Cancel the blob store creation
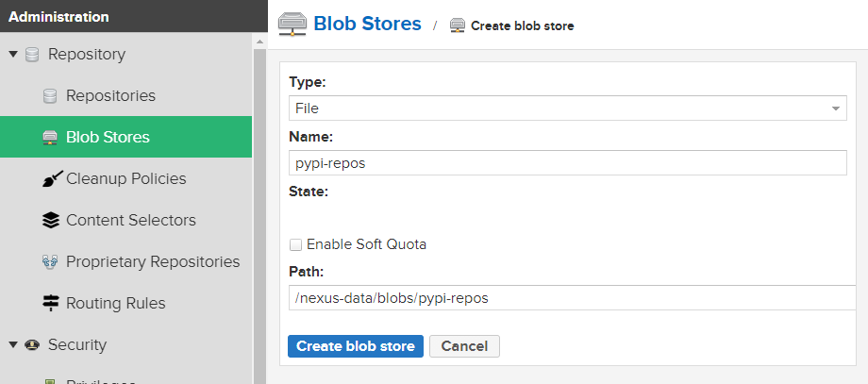Image resolution: width=868 pixels, height=384 pixels. click(x=464, y=346)
